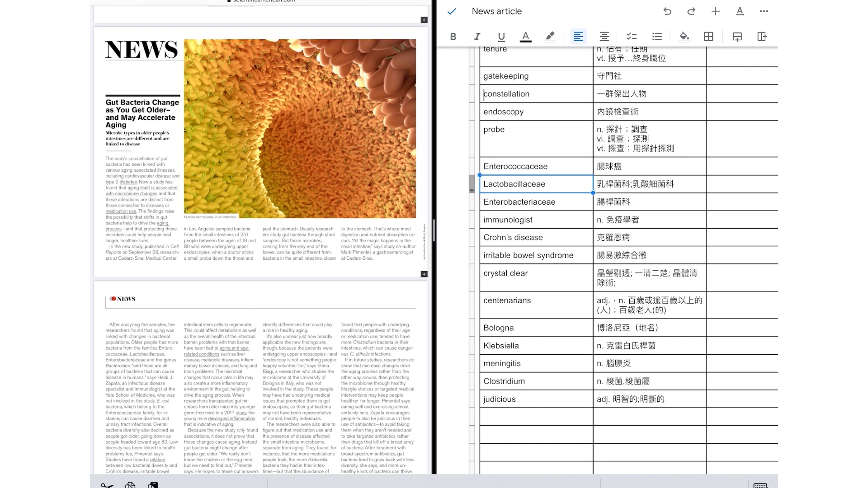Set left text alignment
Screen dimensions: 868x488
coord(578,37)
